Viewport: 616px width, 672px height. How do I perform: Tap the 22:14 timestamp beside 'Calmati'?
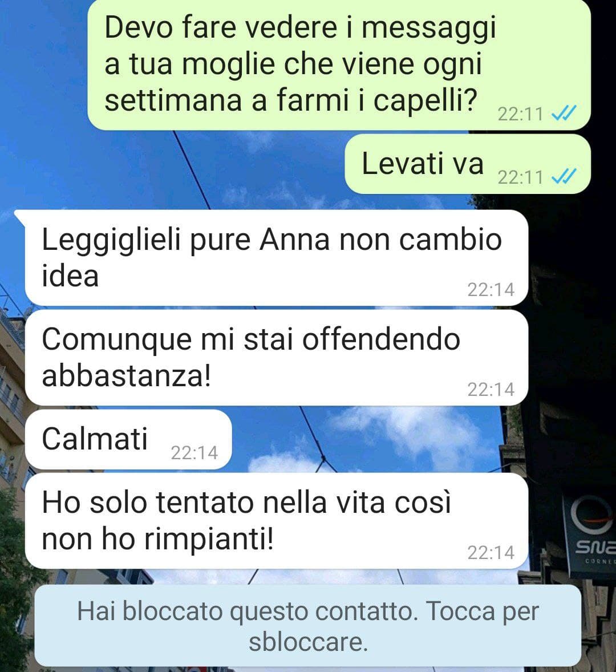194,452
